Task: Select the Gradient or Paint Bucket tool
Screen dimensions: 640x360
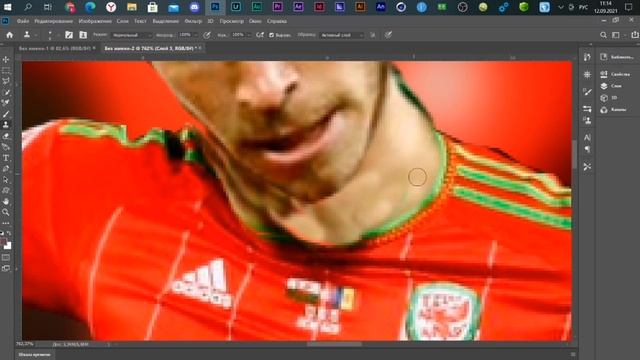Action: [6, 147]
